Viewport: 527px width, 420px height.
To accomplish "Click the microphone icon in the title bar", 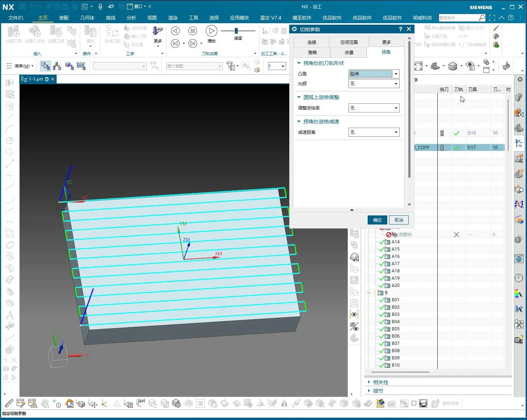I will (100, 6).
